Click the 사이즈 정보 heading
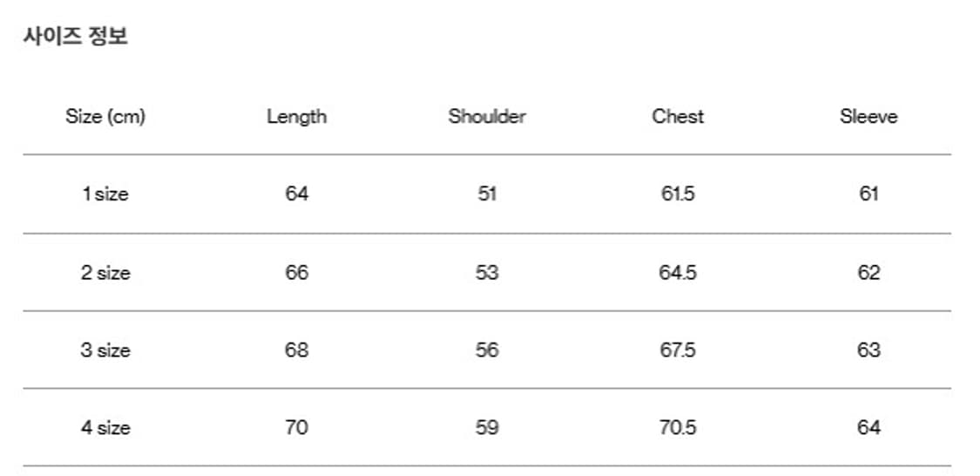 click(76, 37)
